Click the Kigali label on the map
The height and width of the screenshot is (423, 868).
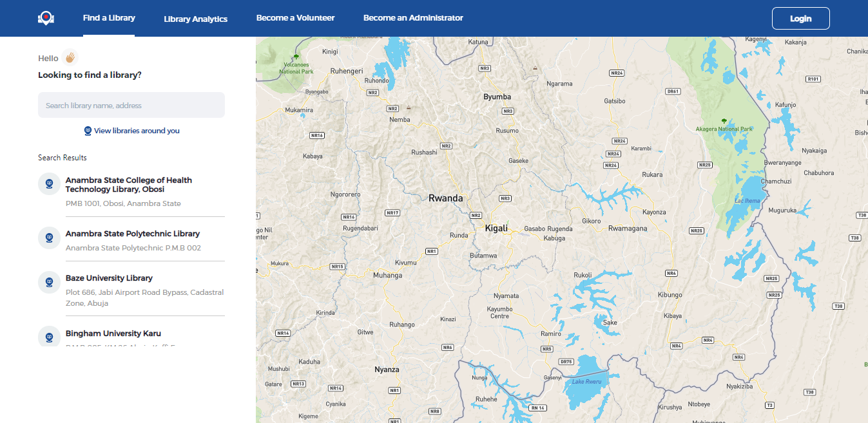(x=496, y=229)
